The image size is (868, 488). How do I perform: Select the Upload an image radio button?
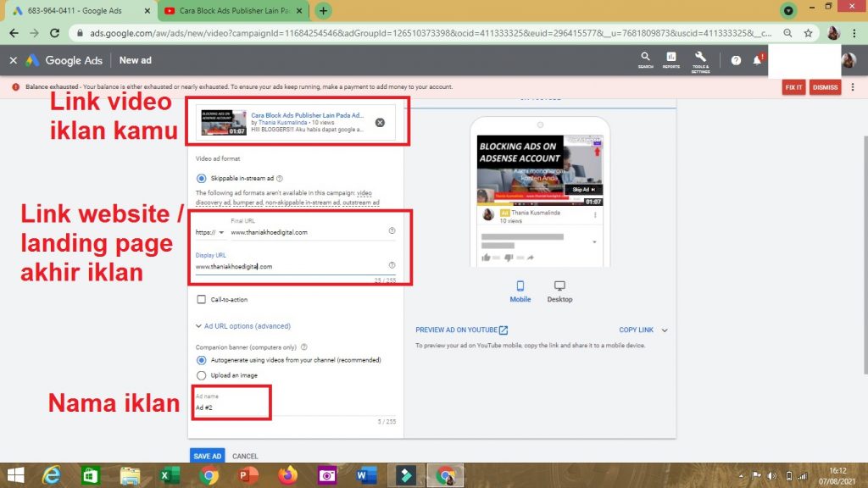point(201,375)
